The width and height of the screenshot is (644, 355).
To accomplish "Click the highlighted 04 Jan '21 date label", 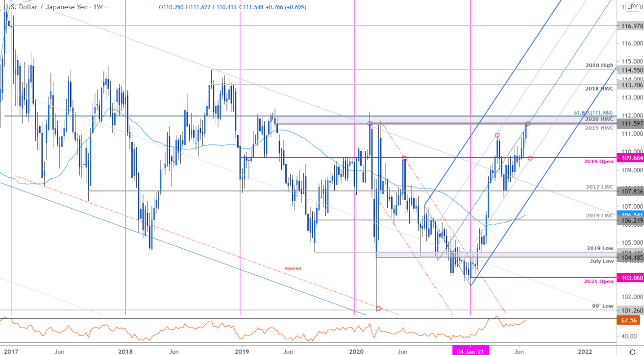I will coord(471,351).
